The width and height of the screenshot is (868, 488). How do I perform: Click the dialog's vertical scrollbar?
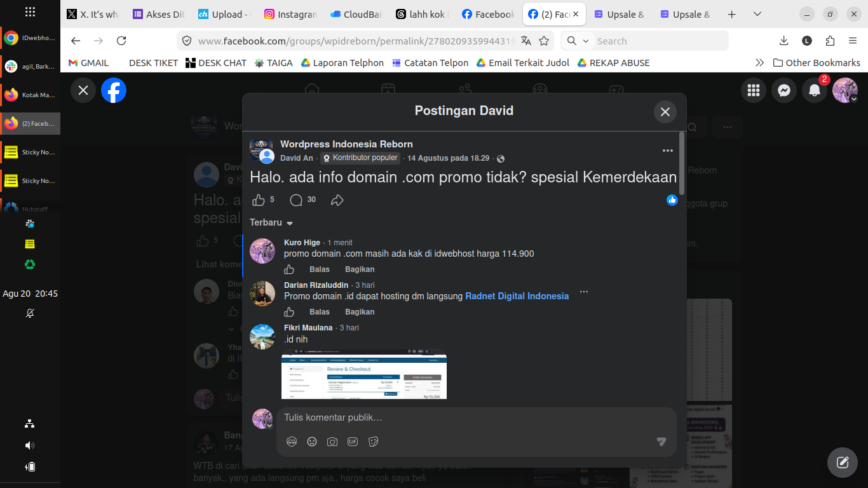(682, 163)
